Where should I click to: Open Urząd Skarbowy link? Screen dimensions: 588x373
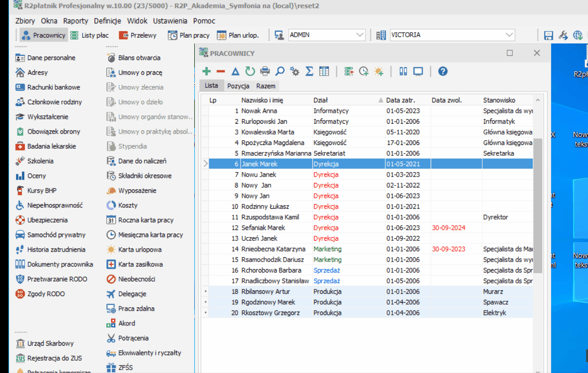click(x=45, y=343)
